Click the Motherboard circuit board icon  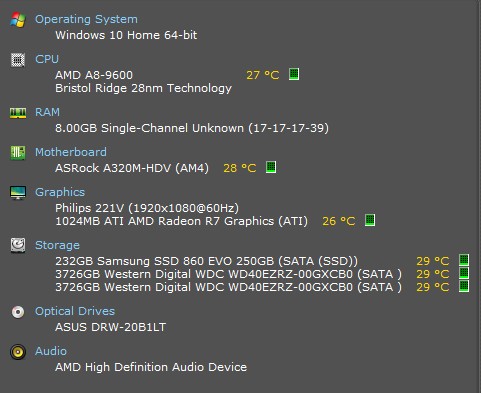pyautogui.click(x=18, y=153)
